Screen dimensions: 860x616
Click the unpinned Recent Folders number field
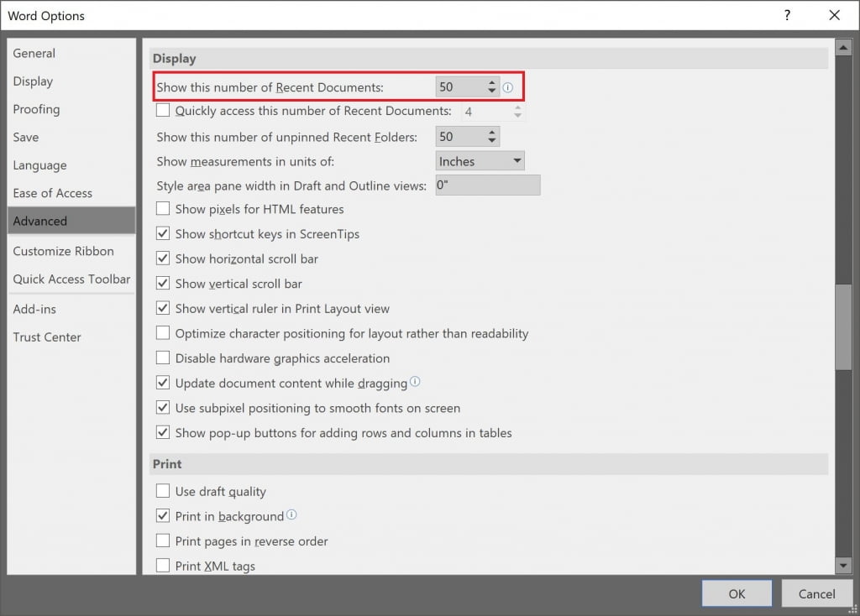[460, 137]
